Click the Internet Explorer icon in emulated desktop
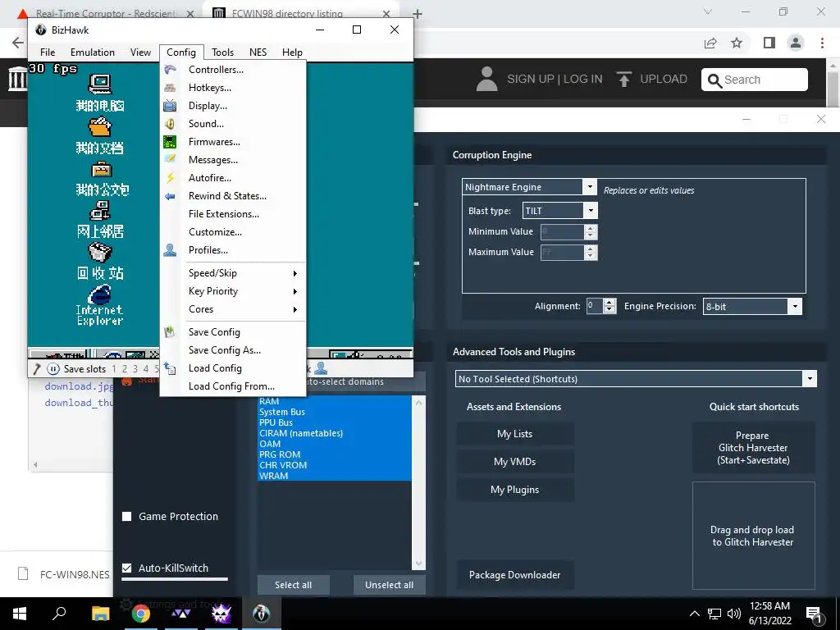The height and width of the screenshot is (630, 840). click(99, 294)
